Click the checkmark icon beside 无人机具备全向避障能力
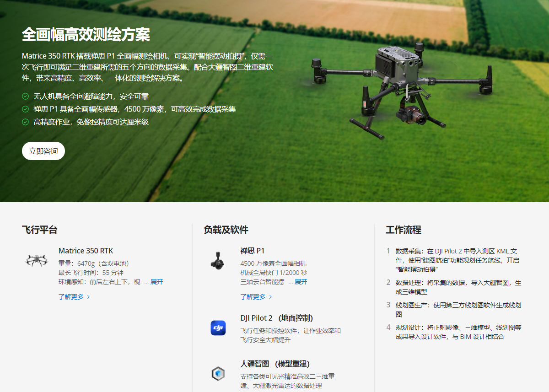The height and width of the screenshot is (392, 549). [x=26, y=97]
